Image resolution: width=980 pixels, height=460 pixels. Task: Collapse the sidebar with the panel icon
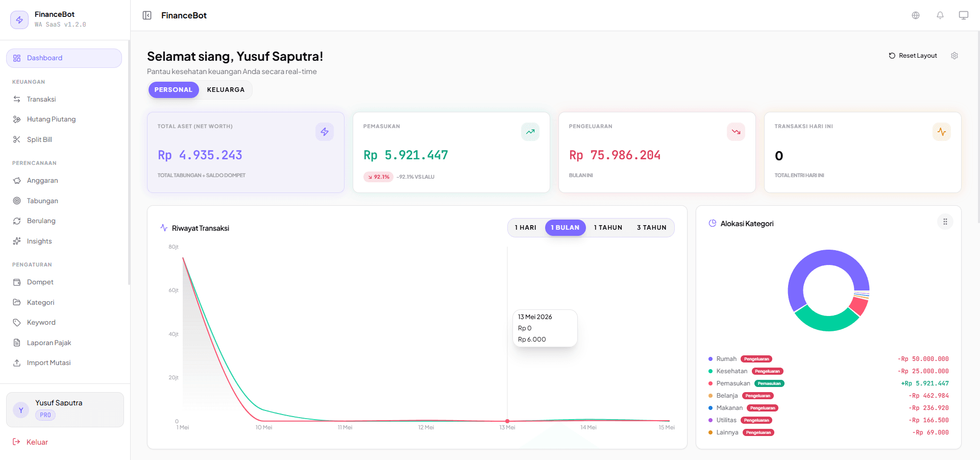147,15
